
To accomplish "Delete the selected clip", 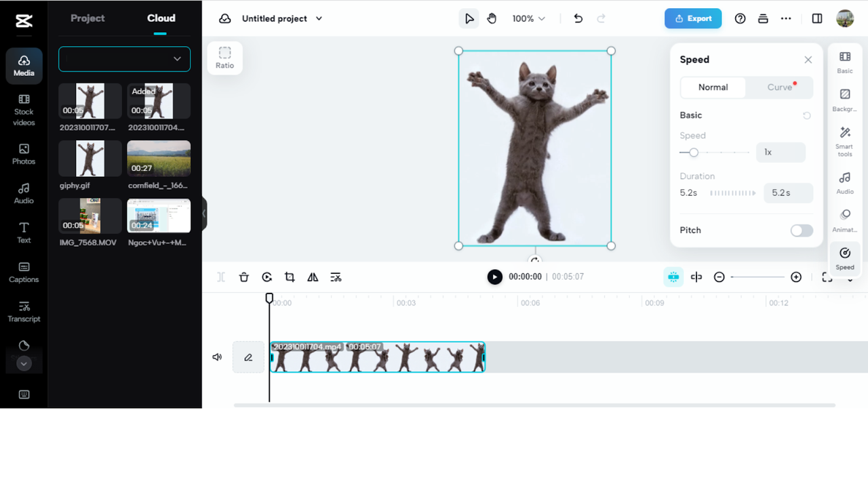I will 244,277.
